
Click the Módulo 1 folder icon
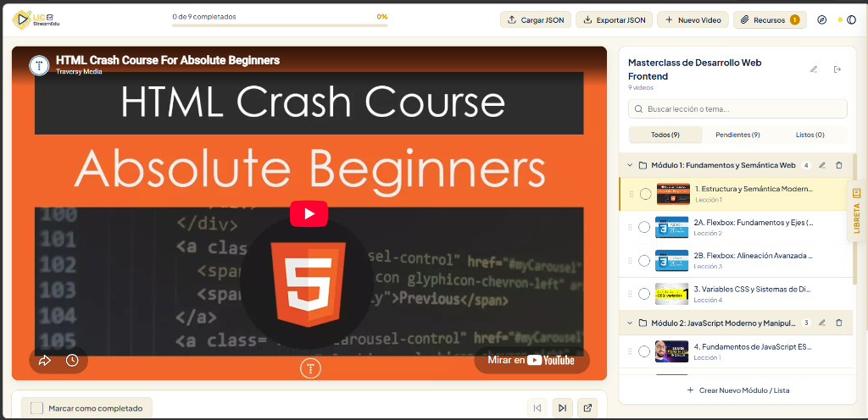point(643,165)
